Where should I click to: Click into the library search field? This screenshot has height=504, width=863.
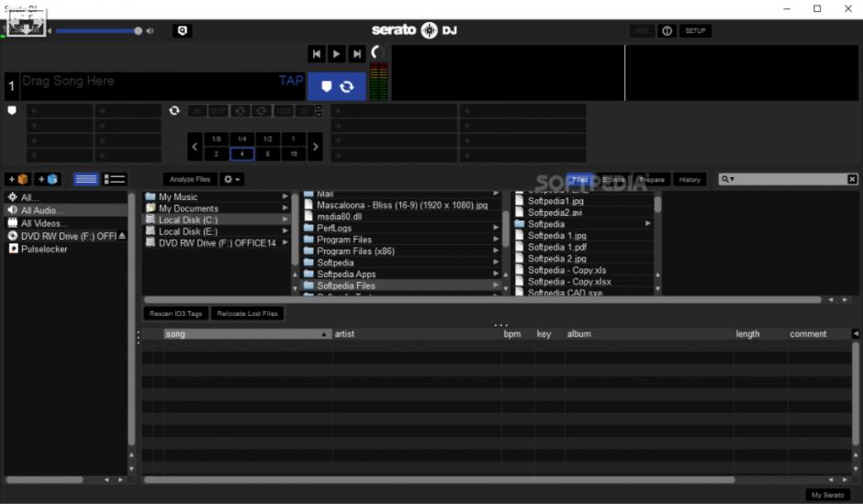pos(787,179)
